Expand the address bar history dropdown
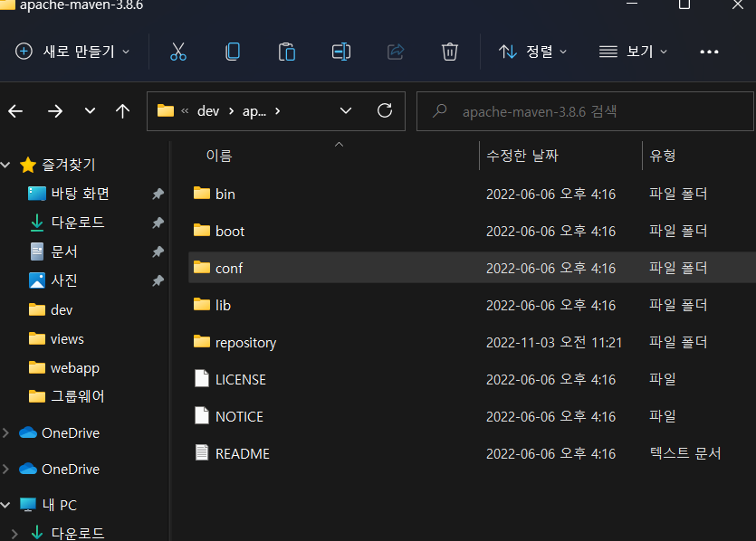This screenshot has height=541, width=756. click(346, 110)
